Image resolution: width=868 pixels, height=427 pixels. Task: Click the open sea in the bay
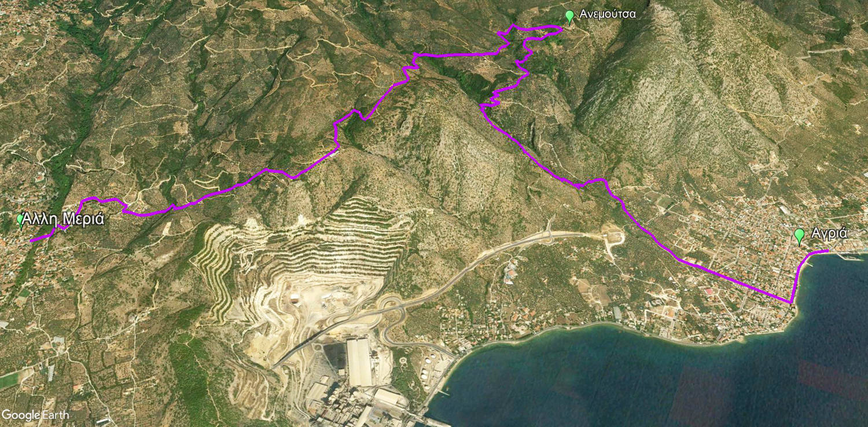coord(665,382)
